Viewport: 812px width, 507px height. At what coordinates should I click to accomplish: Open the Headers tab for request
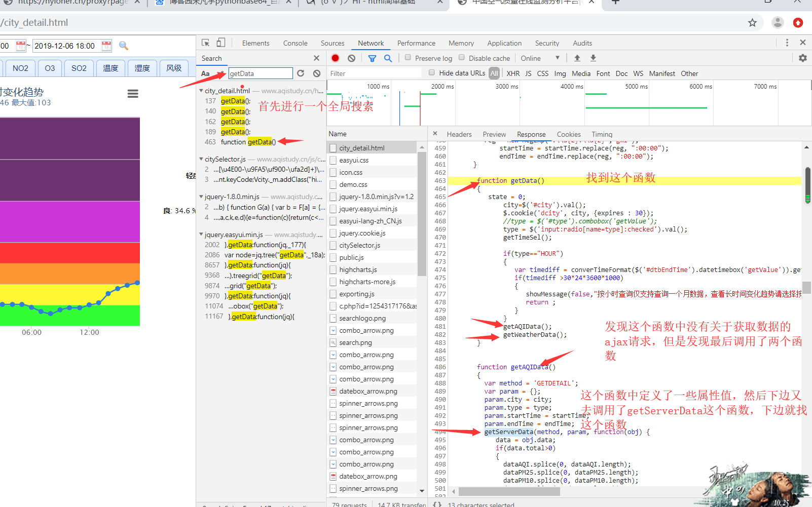point(459,134)
